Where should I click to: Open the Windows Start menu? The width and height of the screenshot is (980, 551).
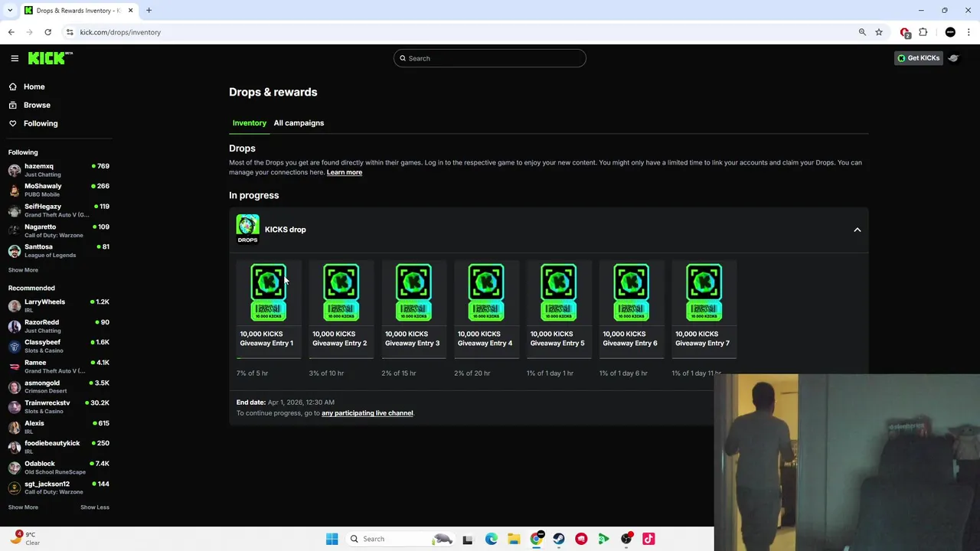tap(332, 539)
